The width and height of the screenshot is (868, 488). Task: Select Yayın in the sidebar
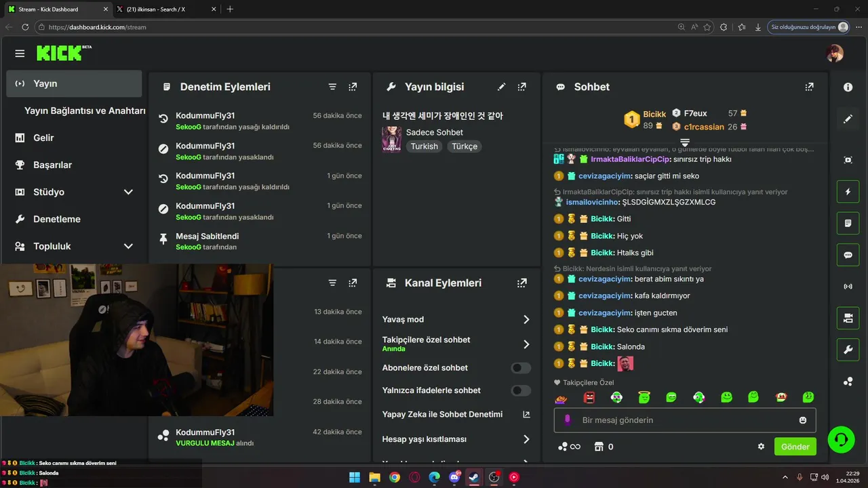pyautogui.click(x=75, y=83)
